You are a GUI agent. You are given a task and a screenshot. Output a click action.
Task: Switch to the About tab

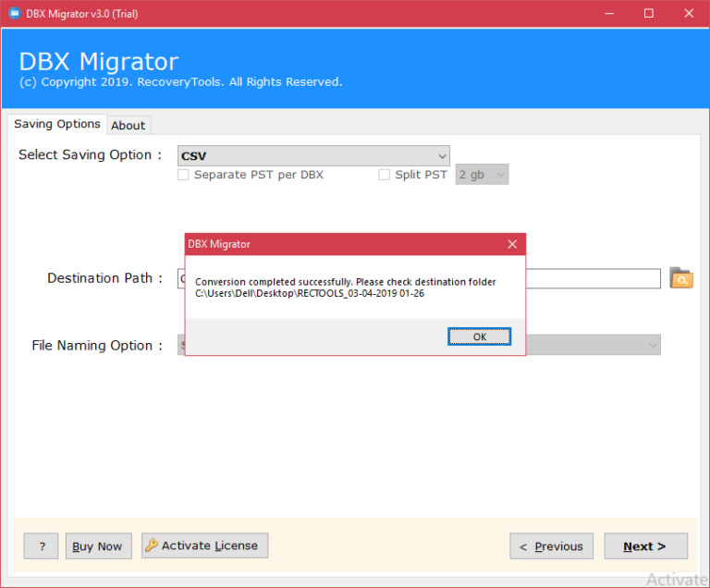click(129, 126)
